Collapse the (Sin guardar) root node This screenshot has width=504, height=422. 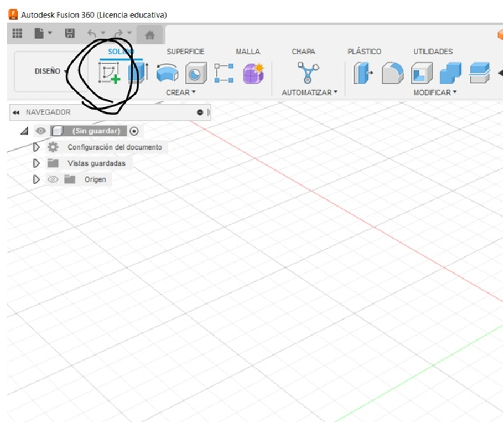pyautogui.click(x=24, y=131)
